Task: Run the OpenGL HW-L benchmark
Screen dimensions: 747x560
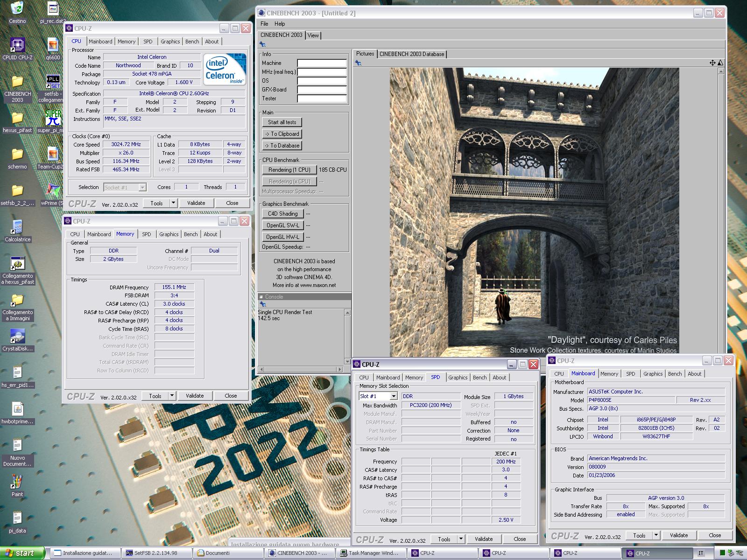Action: (283, 237)
